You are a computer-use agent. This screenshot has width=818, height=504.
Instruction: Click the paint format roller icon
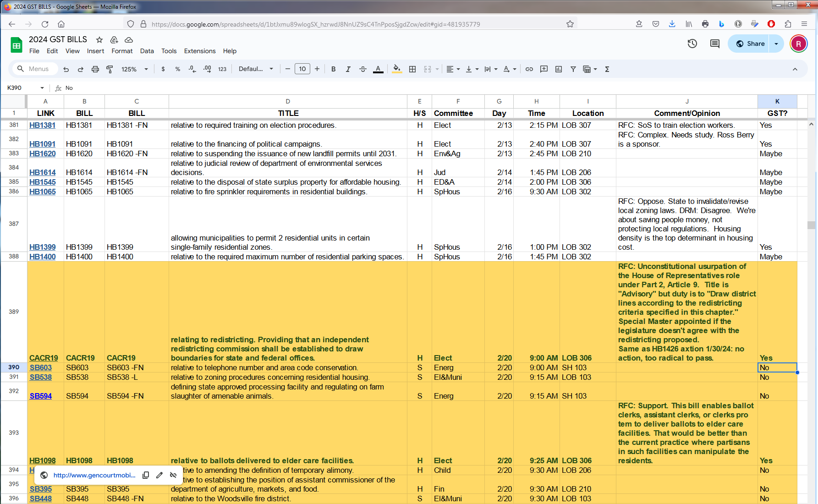[x=110, y=69]
